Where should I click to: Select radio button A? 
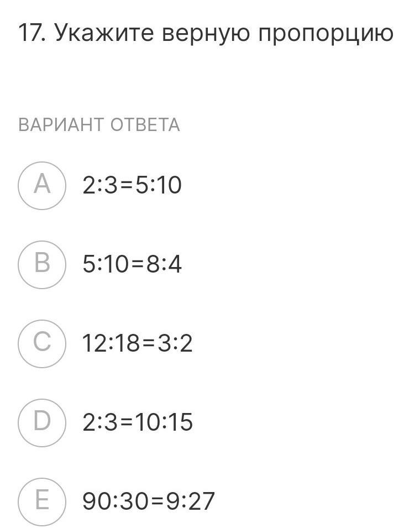42,185
